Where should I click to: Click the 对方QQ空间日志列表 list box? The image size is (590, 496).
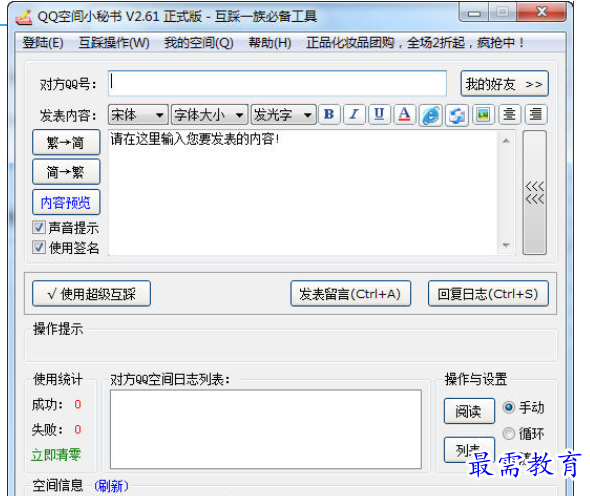click(266, 429)
